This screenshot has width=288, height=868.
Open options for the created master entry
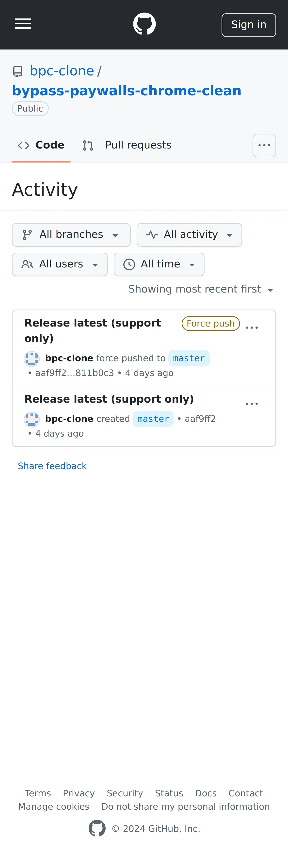[252, 403]
